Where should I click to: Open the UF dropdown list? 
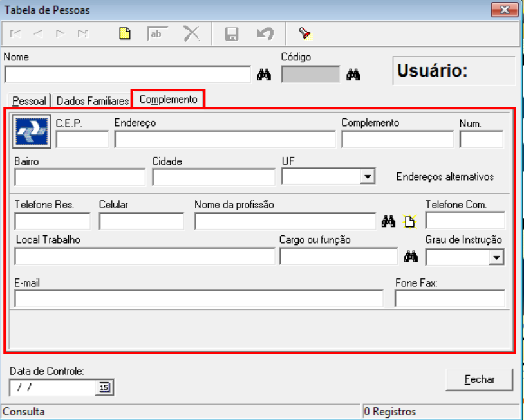[x=367, y=176]
